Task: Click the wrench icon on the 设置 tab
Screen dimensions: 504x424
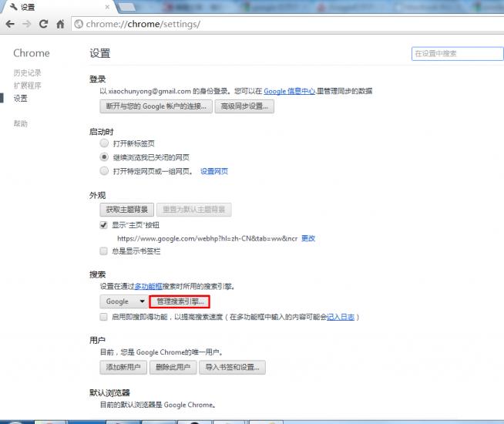Action: [14, 7]
